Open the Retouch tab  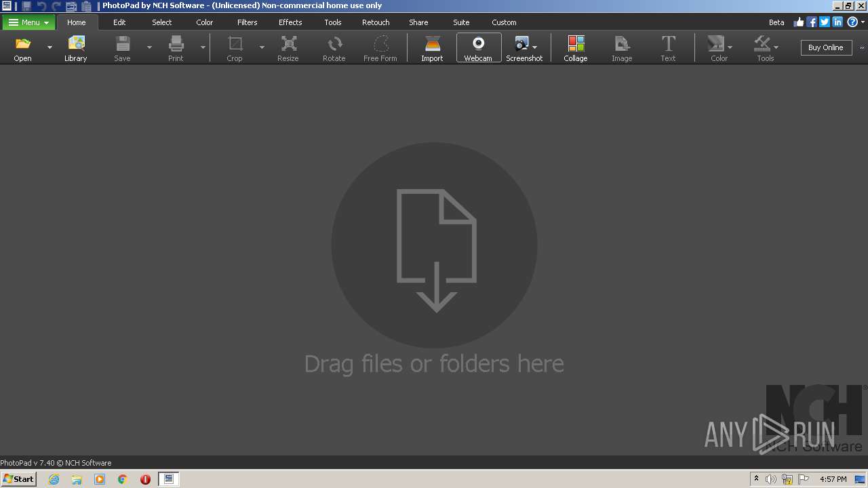376,22
